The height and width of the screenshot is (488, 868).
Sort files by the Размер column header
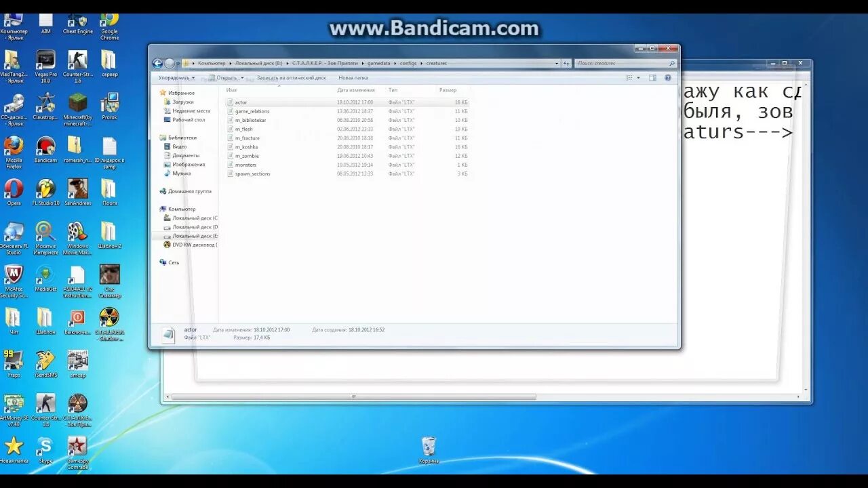[x=448, y=89]
